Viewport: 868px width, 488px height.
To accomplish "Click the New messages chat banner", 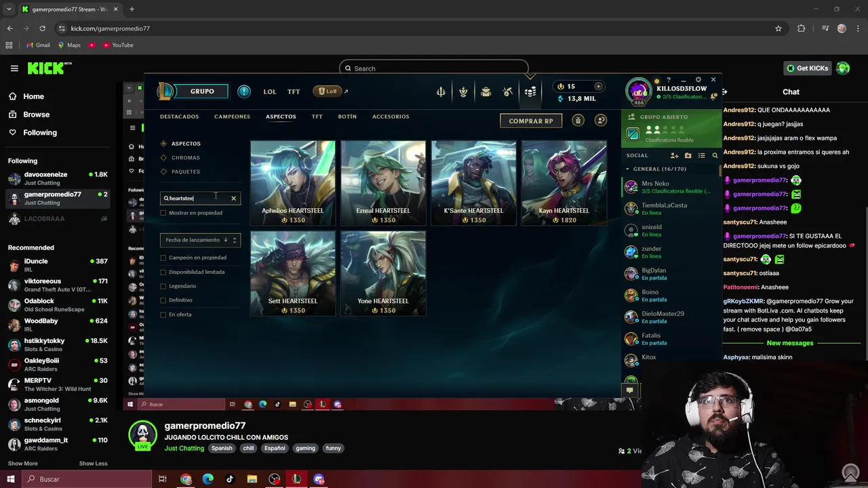I will 789,343.
